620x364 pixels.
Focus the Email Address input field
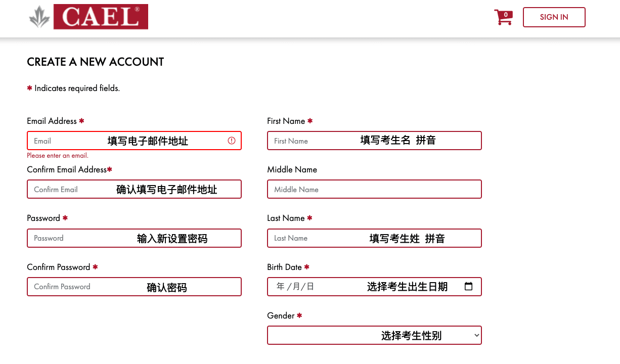134,141
